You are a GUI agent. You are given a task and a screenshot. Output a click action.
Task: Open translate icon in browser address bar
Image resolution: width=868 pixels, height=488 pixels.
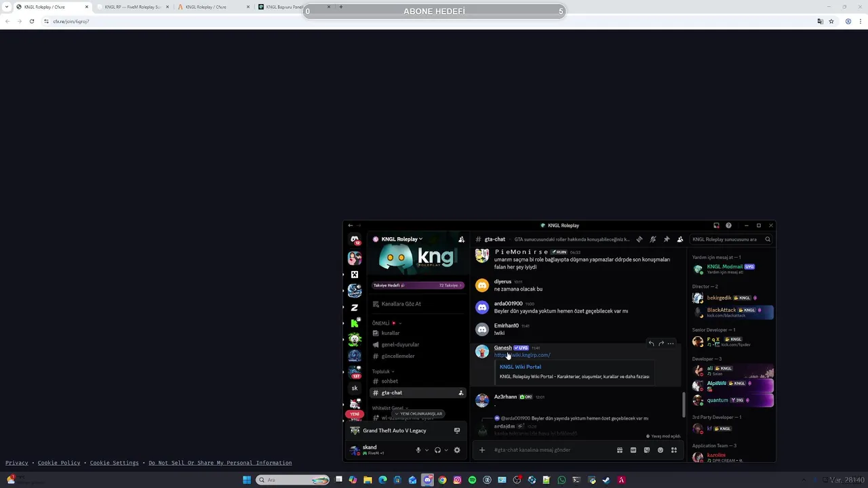(820, 21)
